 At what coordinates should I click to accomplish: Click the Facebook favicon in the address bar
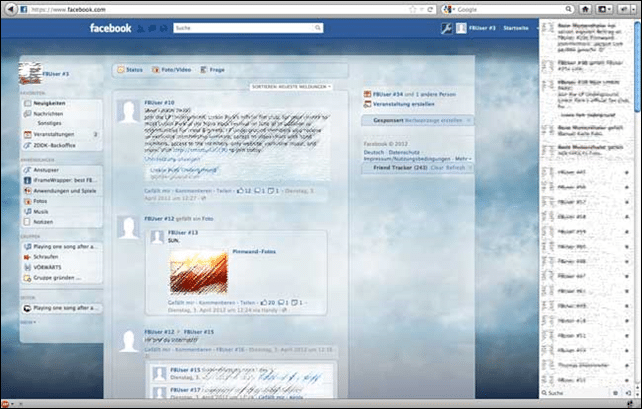point(24,9)
